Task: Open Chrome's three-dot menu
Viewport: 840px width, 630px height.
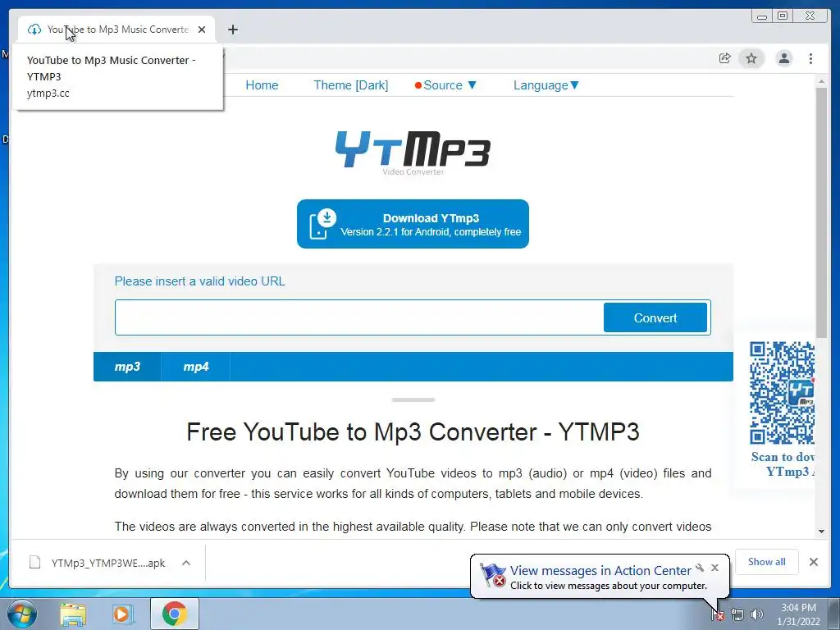Action: point(810,58)
